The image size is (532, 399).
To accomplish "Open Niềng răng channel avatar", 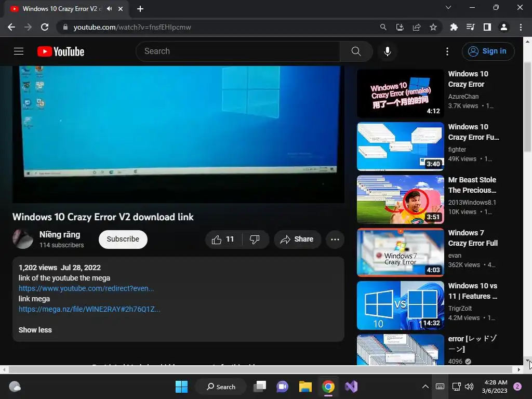I will click(x=23, y=239).
